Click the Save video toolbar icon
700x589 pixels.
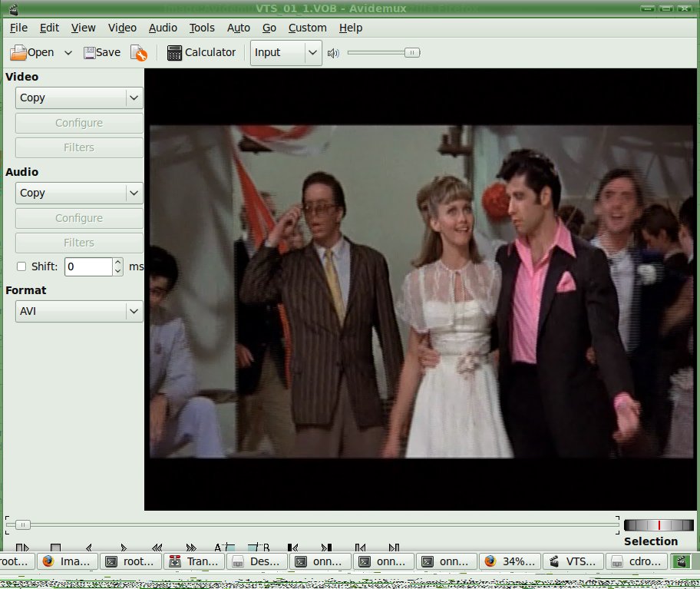click(x=102, y=52)
